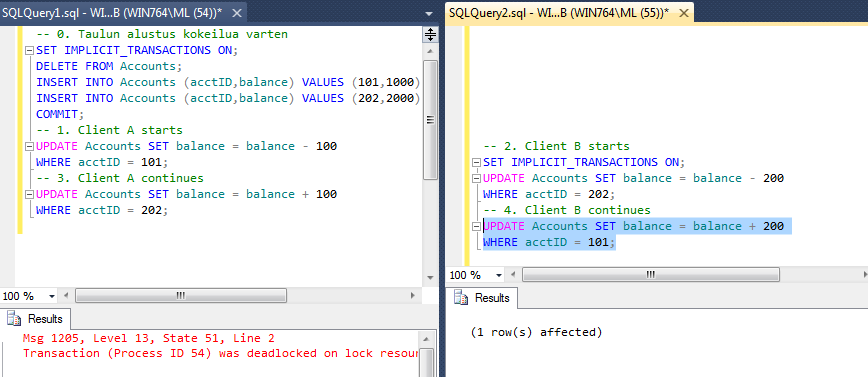Click the left editor horizontal scrollbar thumb
This screenshot has height=377, width=868.
(181, 296)
